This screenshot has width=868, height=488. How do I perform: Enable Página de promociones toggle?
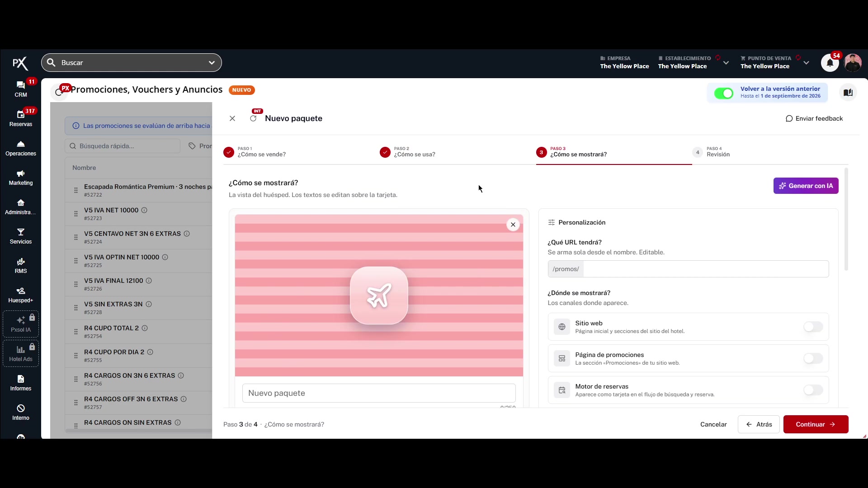813,358
